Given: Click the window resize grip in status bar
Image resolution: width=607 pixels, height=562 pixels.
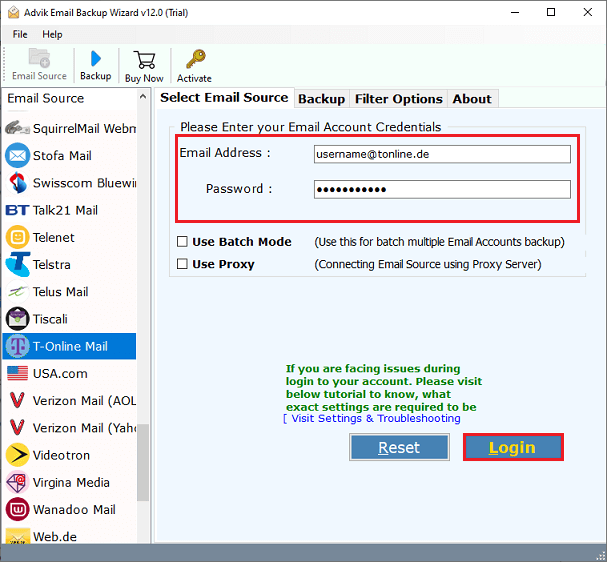Looking at the screenshot, I should pyautogui.click(x=601, y=556).
